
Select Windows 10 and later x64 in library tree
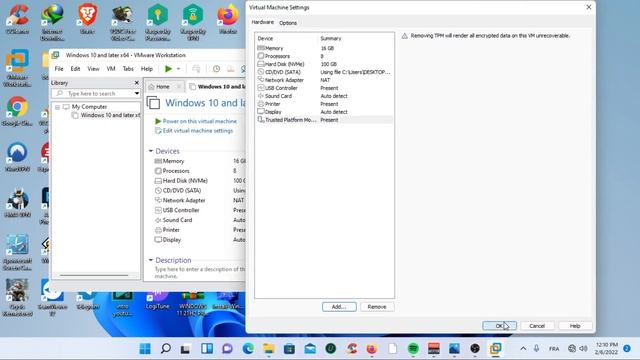(106, 116)
